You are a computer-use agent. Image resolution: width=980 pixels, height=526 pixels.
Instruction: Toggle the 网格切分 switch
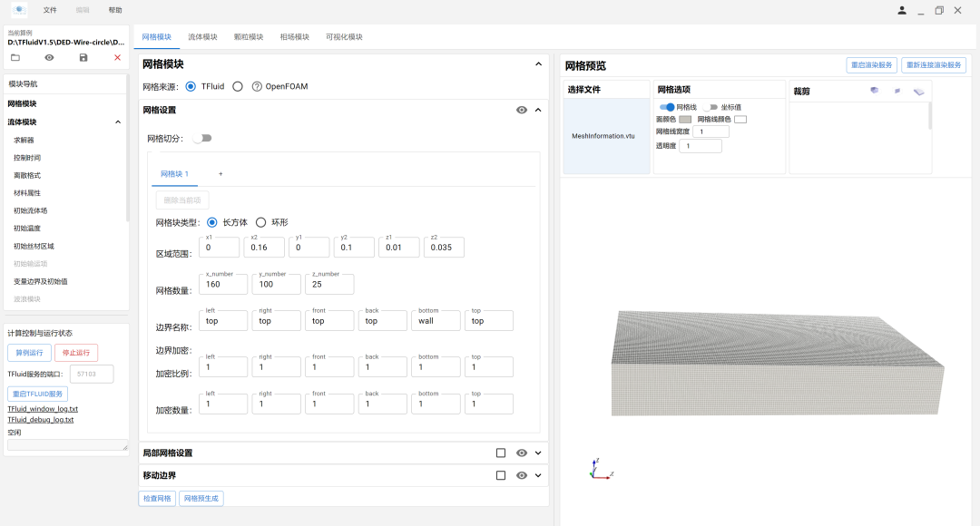coord(202,138)
